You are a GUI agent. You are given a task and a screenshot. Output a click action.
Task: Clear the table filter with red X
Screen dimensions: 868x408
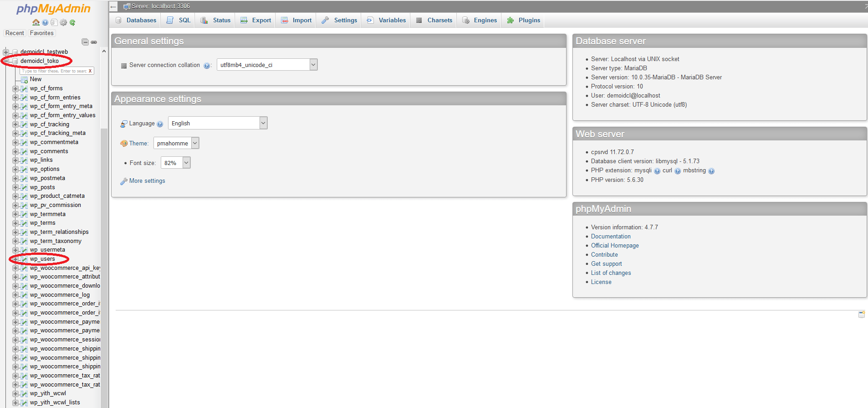point(90,71)
